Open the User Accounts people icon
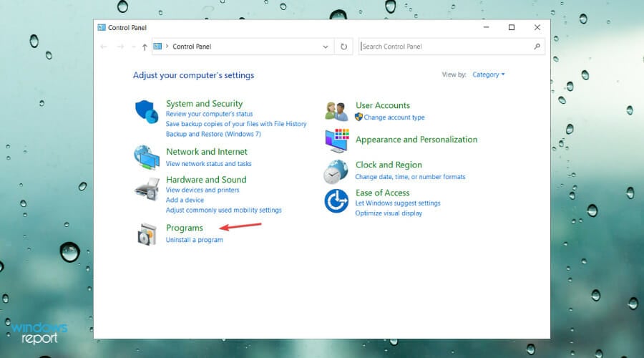 tap(336, 112)
